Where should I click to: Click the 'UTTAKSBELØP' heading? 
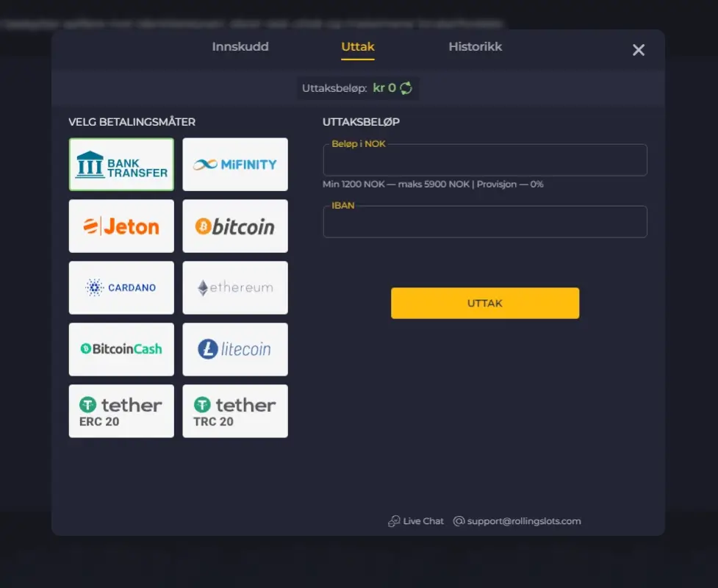[x=361, y=122]
